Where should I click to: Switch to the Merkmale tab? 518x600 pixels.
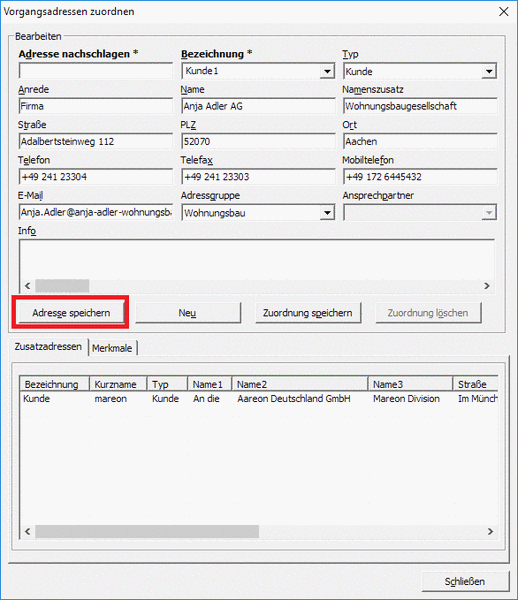tap(112, 348)
